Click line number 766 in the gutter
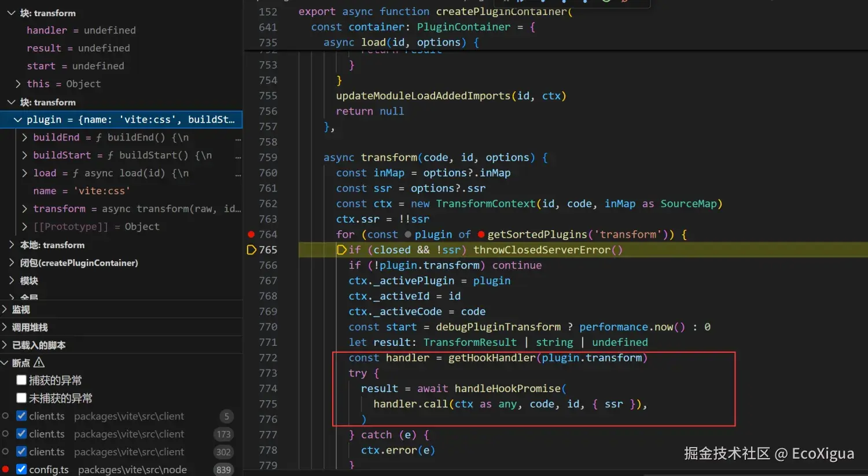Image resolution: width=868 pixels, height=476 pixels. (x=268, y=265)
